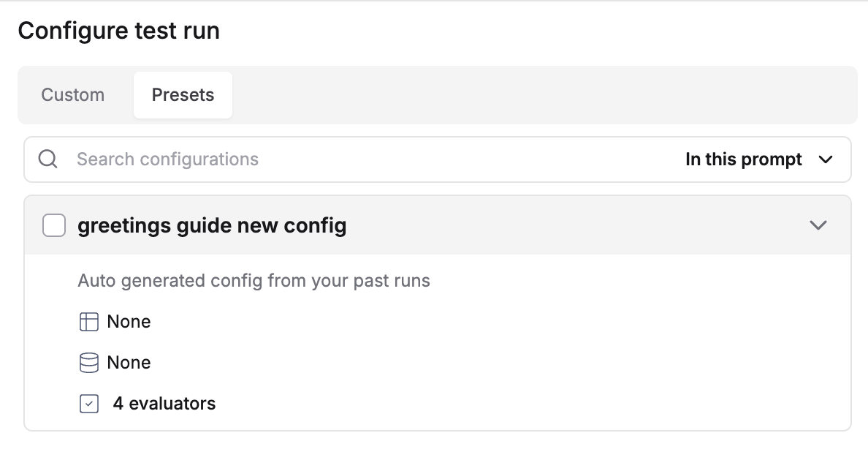Select the chevron on the In this prompt filter
The height and width of the screenshot is (452, 868).
click(x=826, y=159)
